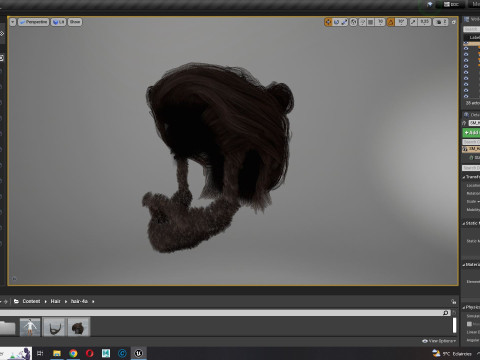Screen dimensions: 480x360
Task: Expand the arrow after hair-4a breadcrumb
Action: [93, 301]
